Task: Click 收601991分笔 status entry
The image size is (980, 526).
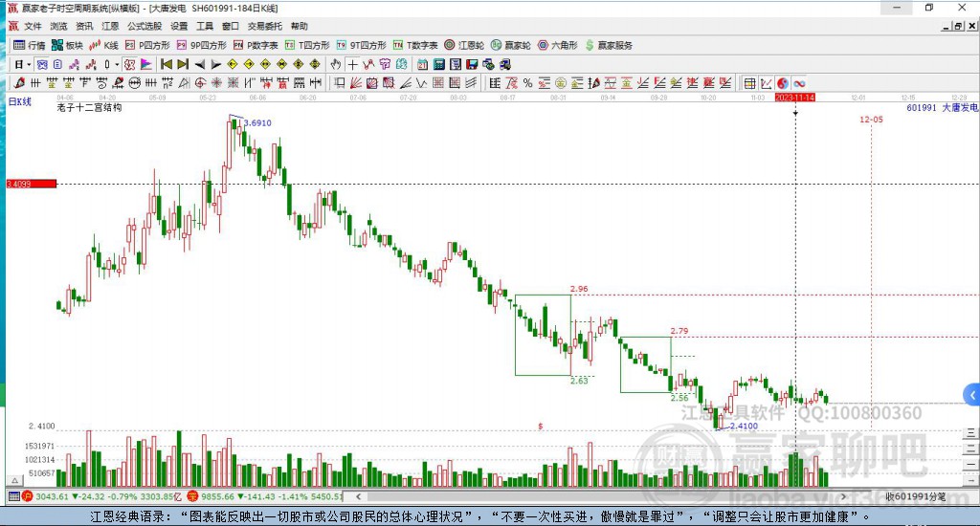Action: (915, 496)
